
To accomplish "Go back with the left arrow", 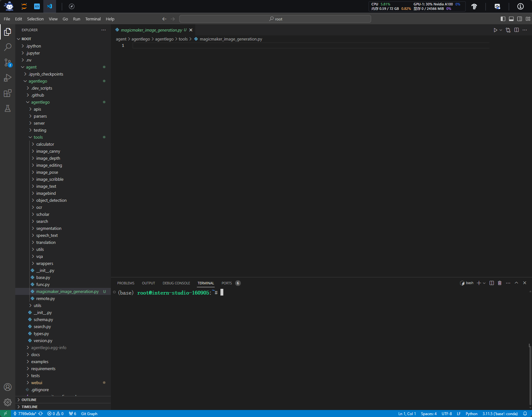I will [164, 19].
